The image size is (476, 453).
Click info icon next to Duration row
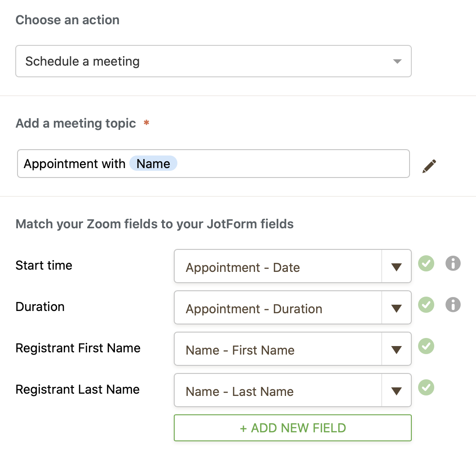pos(453,304)
